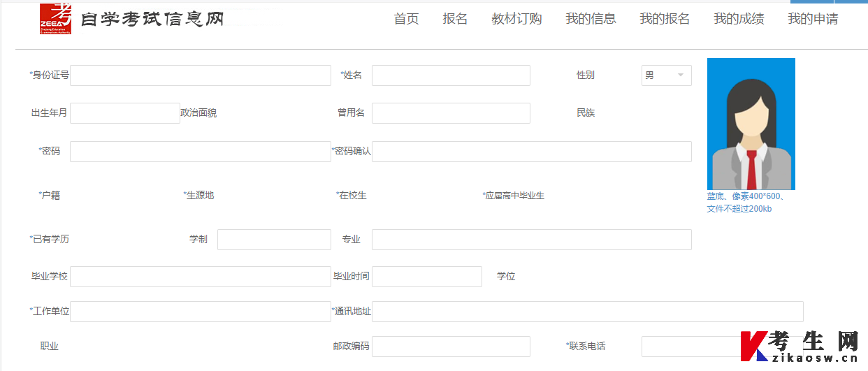Click the 曾用名 input box

(451, 113)
